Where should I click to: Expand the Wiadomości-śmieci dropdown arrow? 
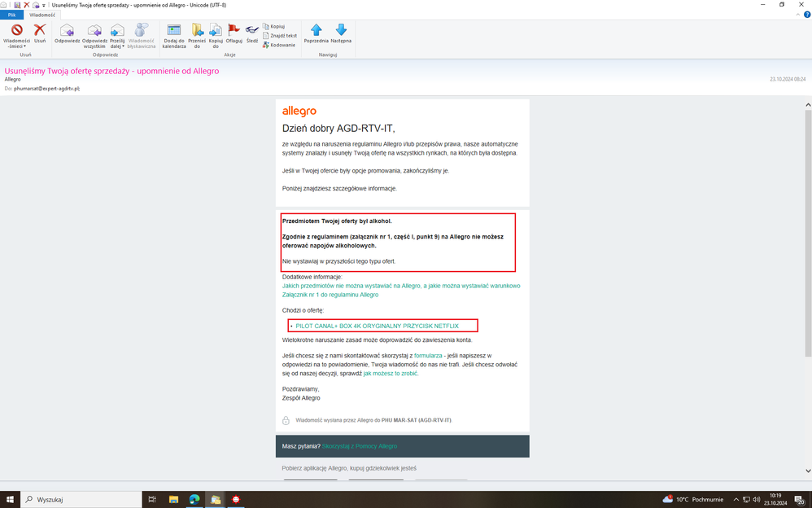click(x=24, y=46)
